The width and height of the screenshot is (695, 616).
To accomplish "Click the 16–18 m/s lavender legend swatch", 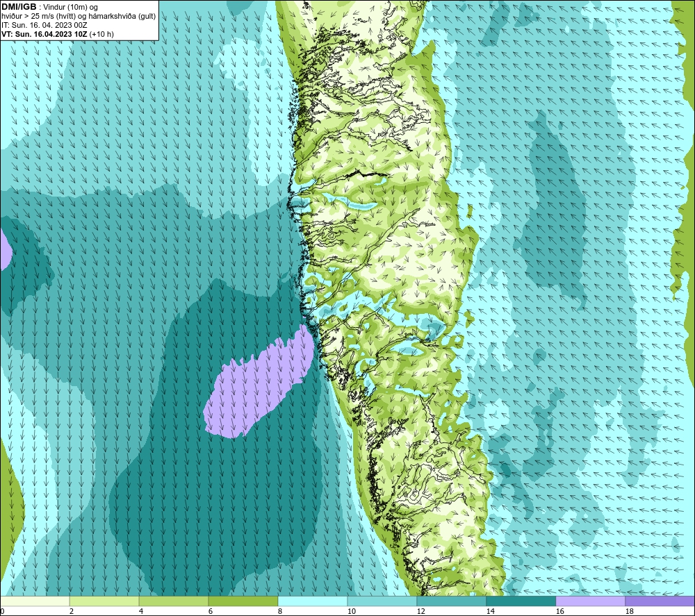I will tap(590, 601).
